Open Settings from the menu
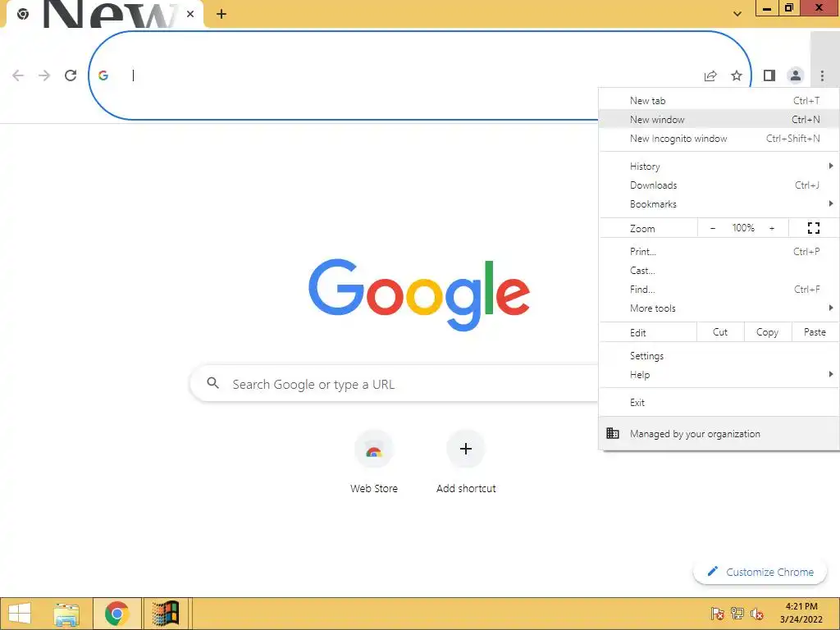Image resolution: width=840 pixels, height=630 pixels. [x=719, y=356]
